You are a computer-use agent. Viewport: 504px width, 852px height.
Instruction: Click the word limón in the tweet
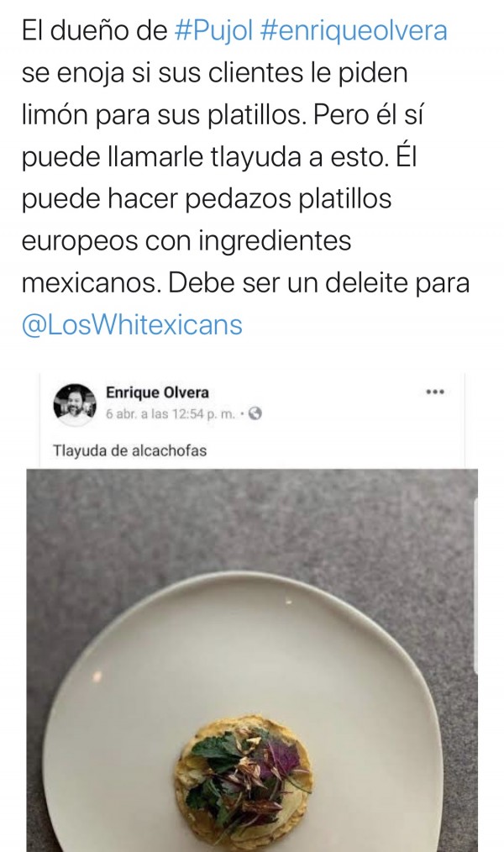pos(55,115)
